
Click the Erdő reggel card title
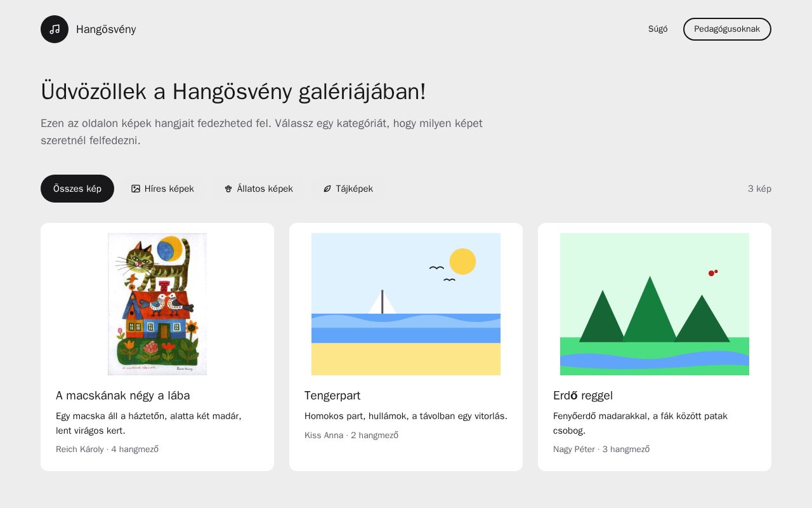click(583, 396)
